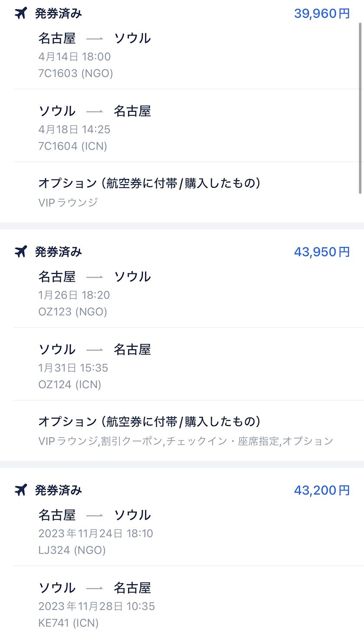364x634 pixels.
Task: Click the arrow between 名古屋 and ソウル on 4月14日
Action: [x=94, y=39]
